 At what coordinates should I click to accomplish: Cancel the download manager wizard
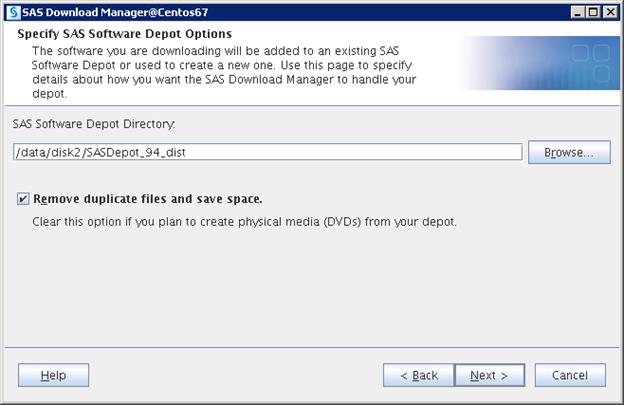pyautogui.click(x=570, y=375)
